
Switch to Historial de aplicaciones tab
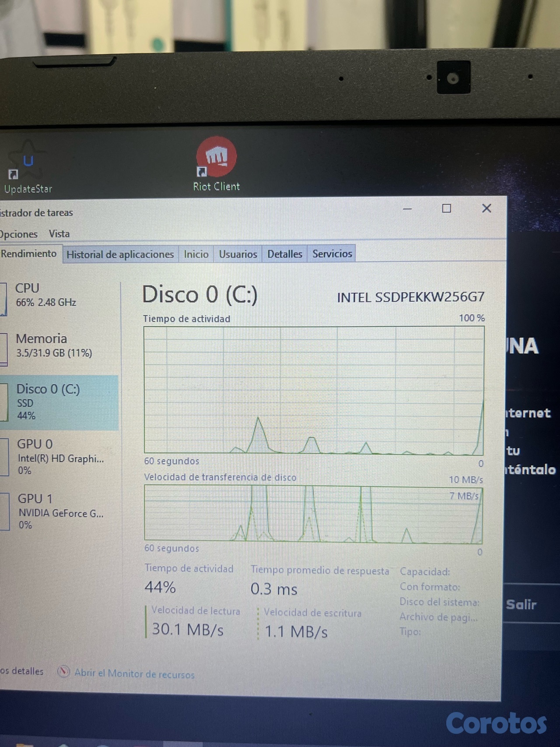120,254
